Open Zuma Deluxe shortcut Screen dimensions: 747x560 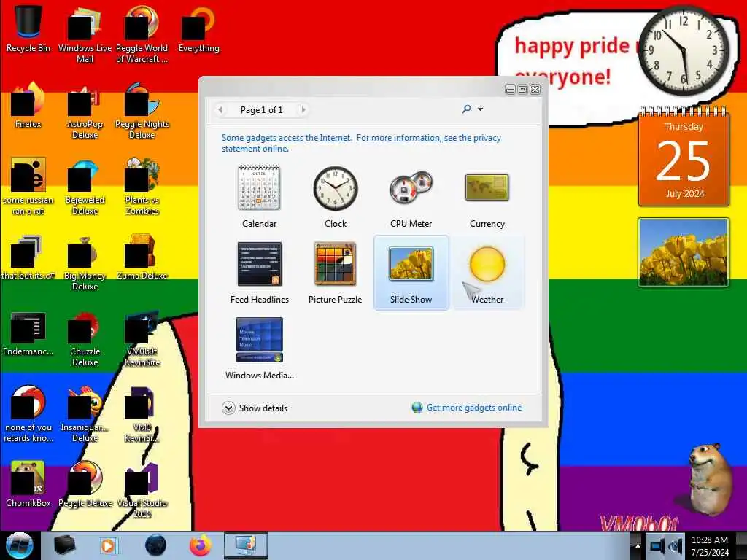(x=142, y=257)
